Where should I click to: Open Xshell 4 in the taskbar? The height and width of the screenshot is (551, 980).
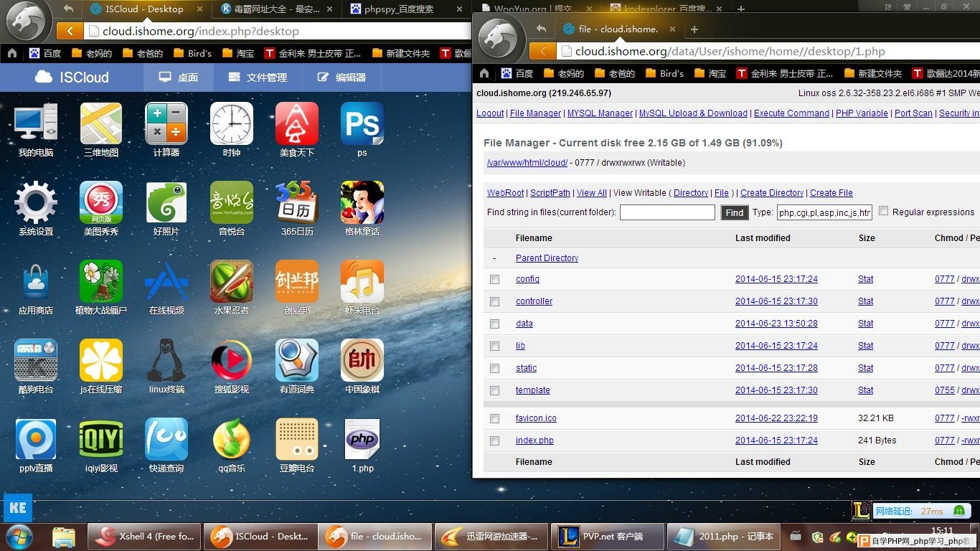pyautogui.click(x=145, y=536)
